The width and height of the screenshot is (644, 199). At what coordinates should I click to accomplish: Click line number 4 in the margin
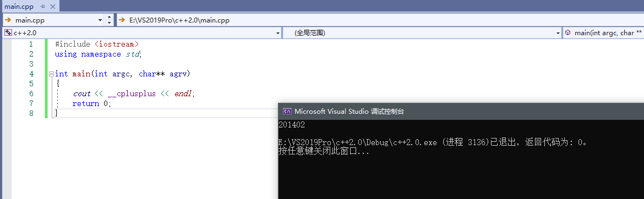[31, 74]
